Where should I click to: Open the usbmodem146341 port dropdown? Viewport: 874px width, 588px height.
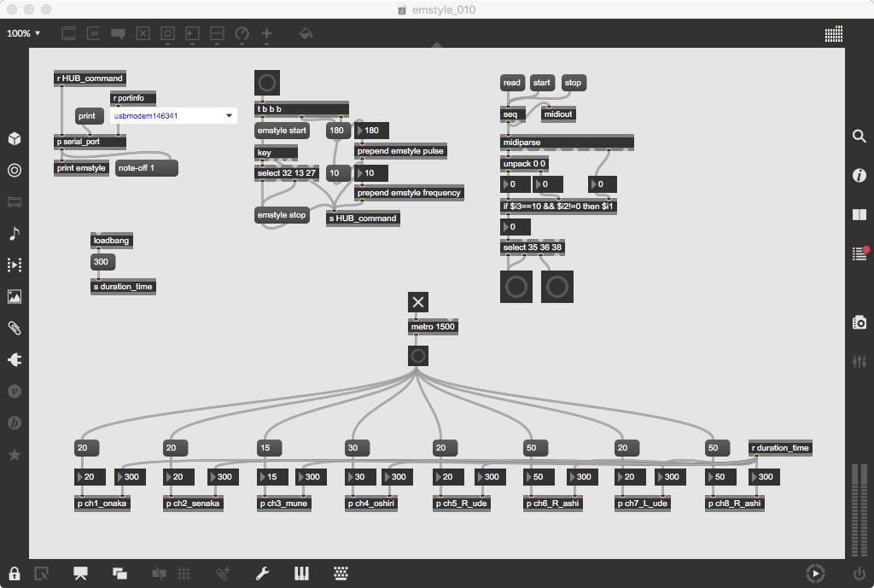173,116
